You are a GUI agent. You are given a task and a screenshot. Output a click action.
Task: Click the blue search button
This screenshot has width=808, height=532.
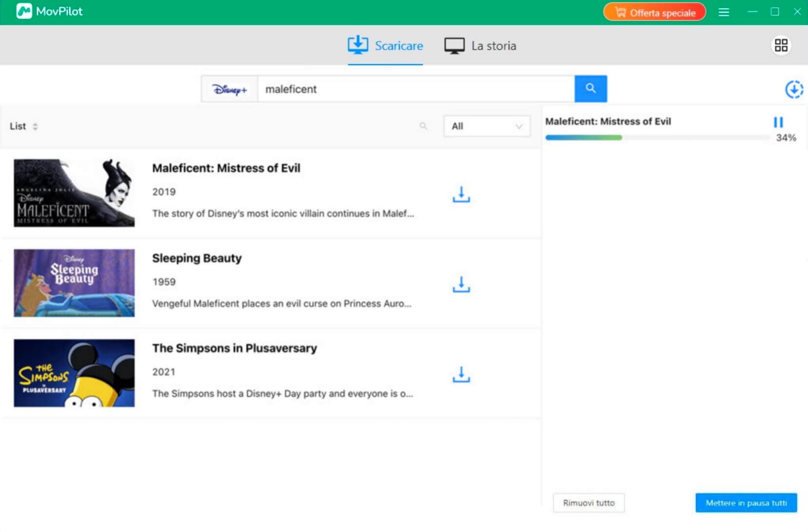click(x=591, y=89)
